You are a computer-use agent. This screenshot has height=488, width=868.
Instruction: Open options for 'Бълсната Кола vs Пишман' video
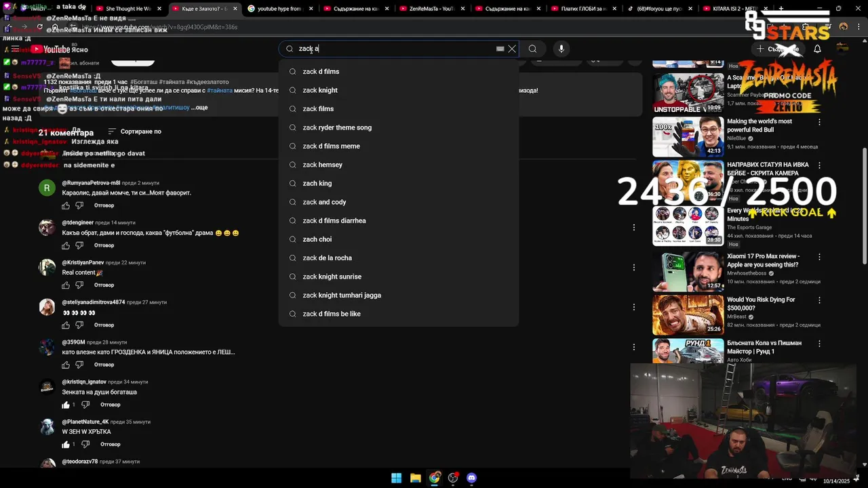click(819, 344)
